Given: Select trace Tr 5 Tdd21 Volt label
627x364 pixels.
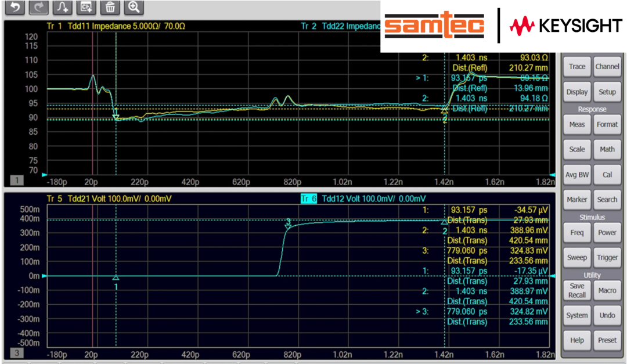Looking at the screenshot, I should click(x=109, y=199).
